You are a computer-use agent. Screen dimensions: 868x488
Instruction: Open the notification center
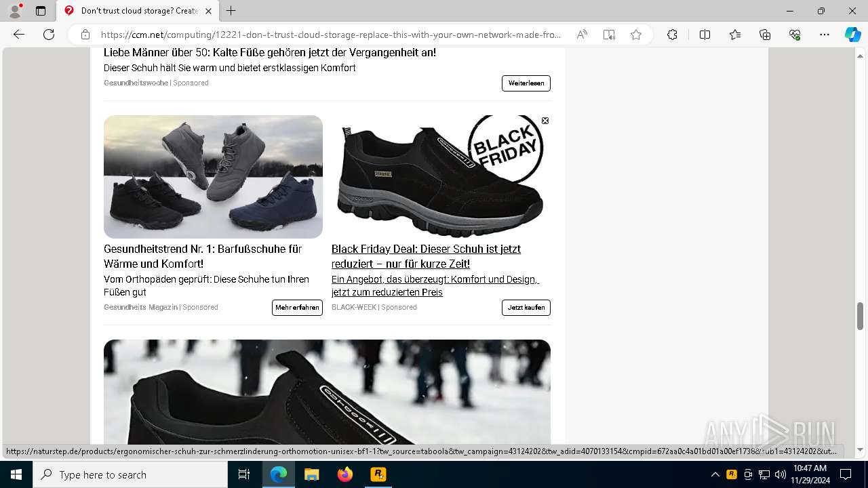click(846, 474)
